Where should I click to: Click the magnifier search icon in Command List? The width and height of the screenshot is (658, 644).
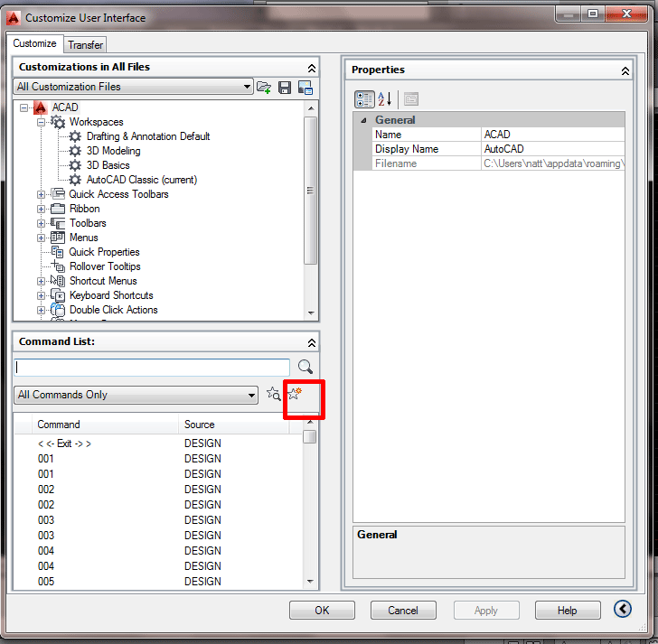tap(305, 367)
